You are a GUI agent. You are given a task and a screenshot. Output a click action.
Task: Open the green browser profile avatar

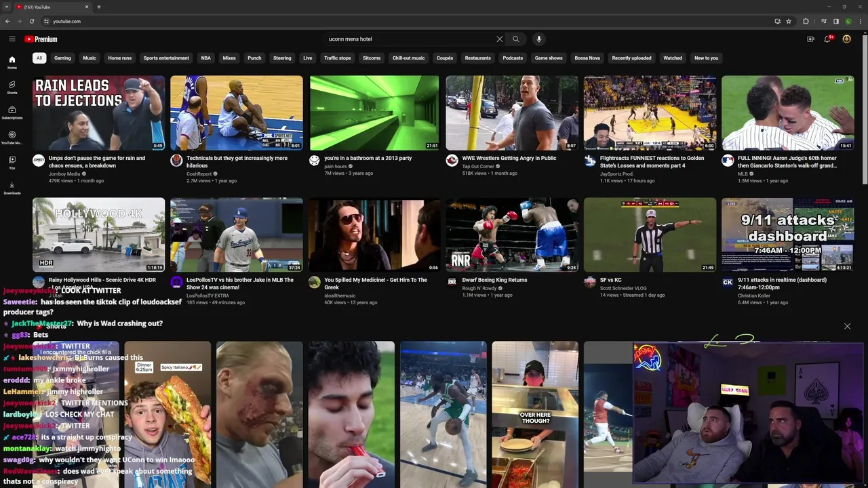point(848,21)
